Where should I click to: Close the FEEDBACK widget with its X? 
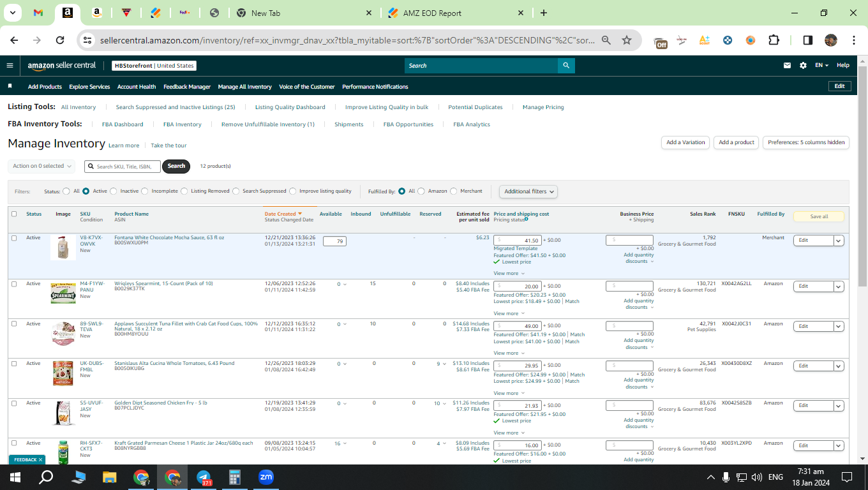coord(40,459)
